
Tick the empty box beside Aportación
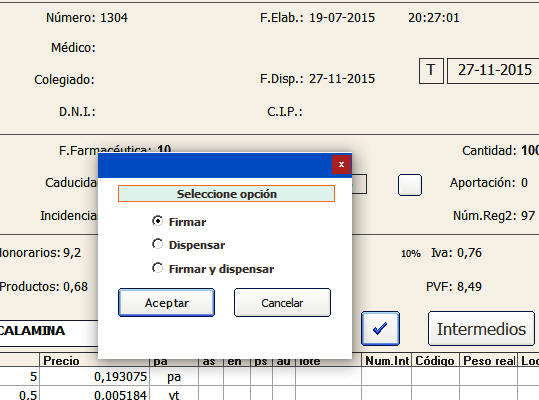410,185
